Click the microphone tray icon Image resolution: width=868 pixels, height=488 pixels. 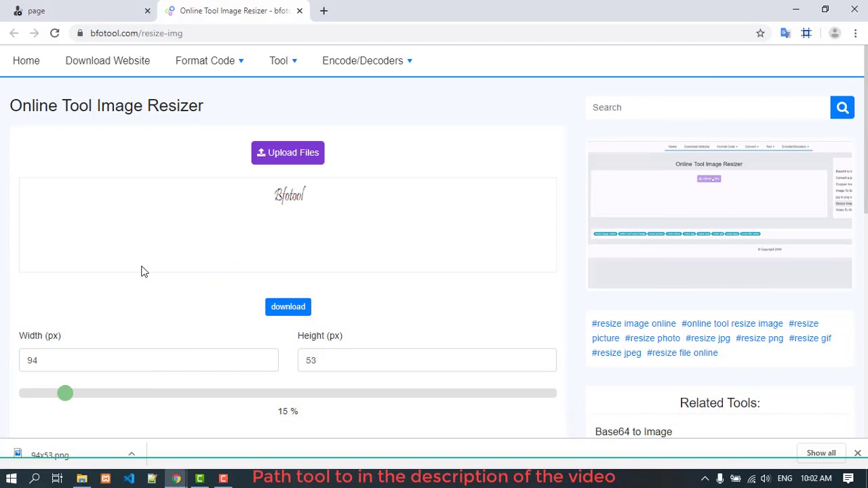coord(720,479)
